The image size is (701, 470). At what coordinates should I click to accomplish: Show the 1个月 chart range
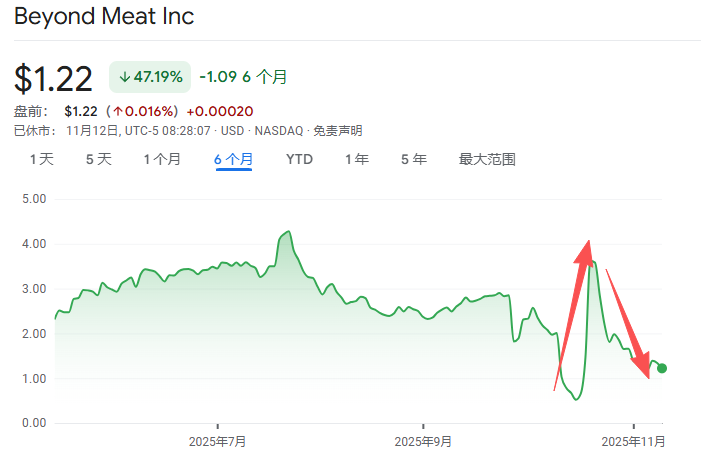tap(162, 159)
